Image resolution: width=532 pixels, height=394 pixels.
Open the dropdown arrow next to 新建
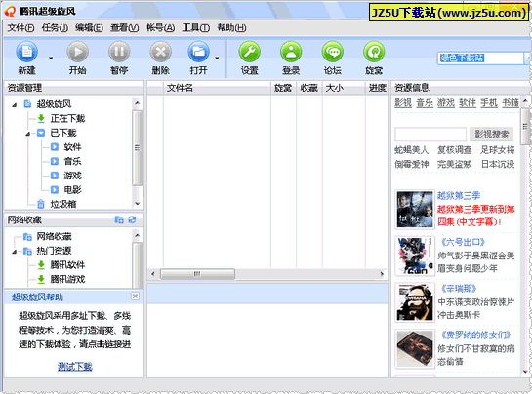[51, 58]
